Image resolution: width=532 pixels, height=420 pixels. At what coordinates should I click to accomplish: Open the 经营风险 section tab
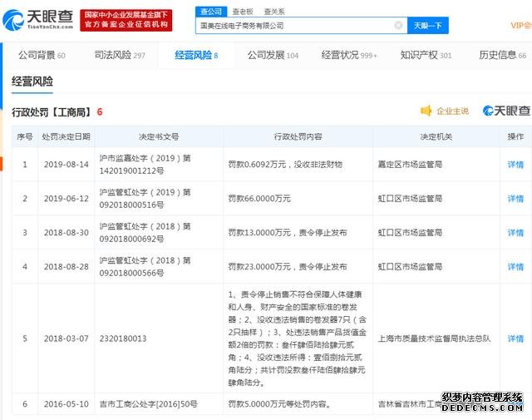196,55
